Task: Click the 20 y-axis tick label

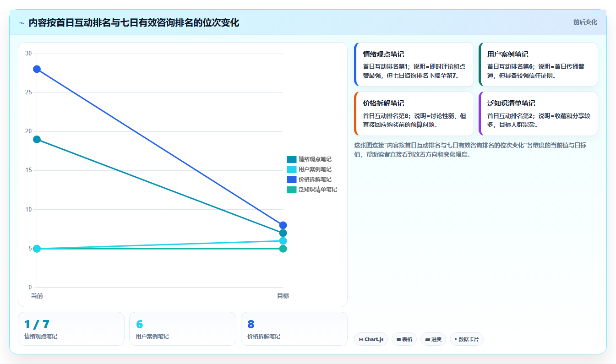Action: pos(28,131)
